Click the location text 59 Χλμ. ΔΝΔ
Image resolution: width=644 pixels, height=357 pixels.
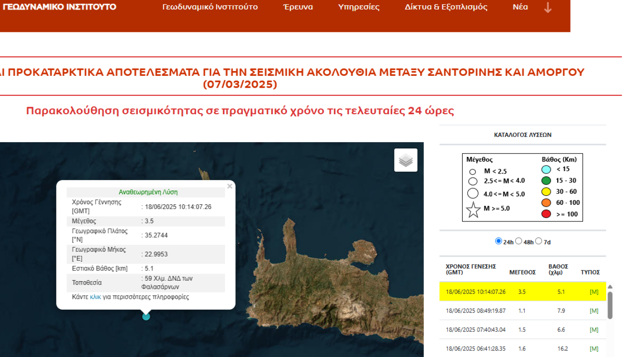tap(167, 283)
